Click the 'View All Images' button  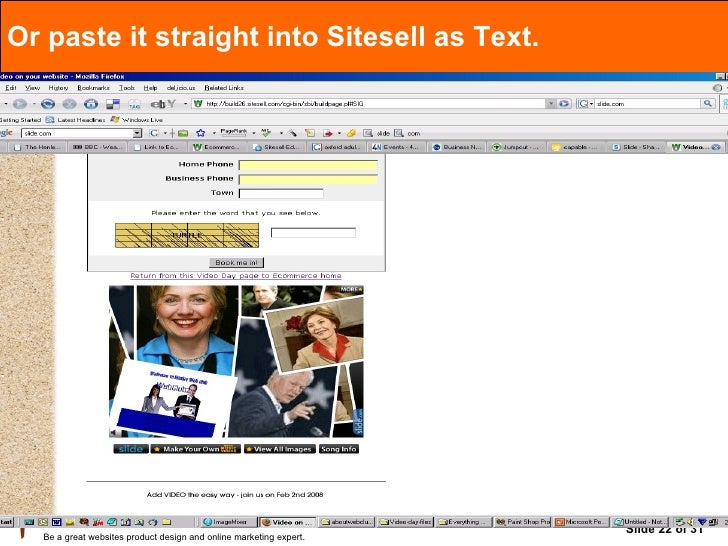point(280,449)
